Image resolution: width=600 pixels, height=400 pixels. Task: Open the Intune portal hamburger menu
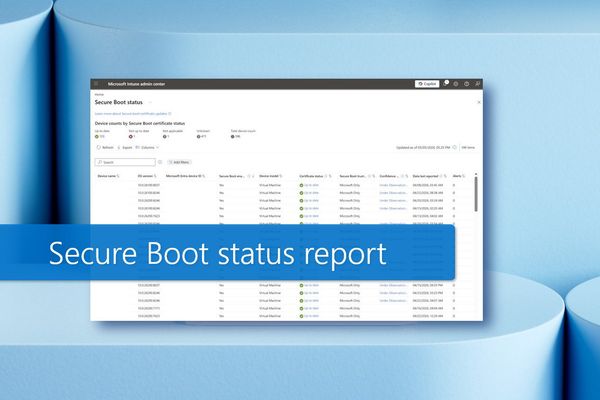96,84
